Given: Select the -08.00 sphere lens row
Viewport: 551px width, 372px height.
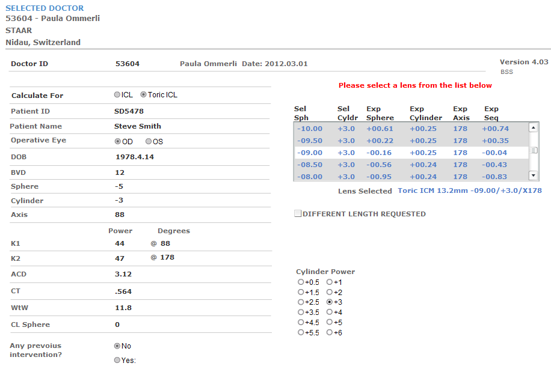Looking at the screenshot, I should coord(411,176).
